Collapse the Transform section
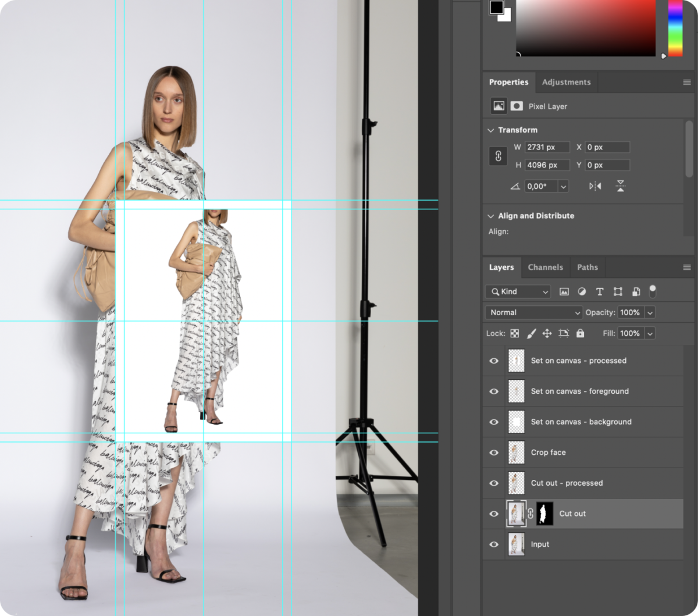This screenshot has height=616, width=698. [492, 130]
